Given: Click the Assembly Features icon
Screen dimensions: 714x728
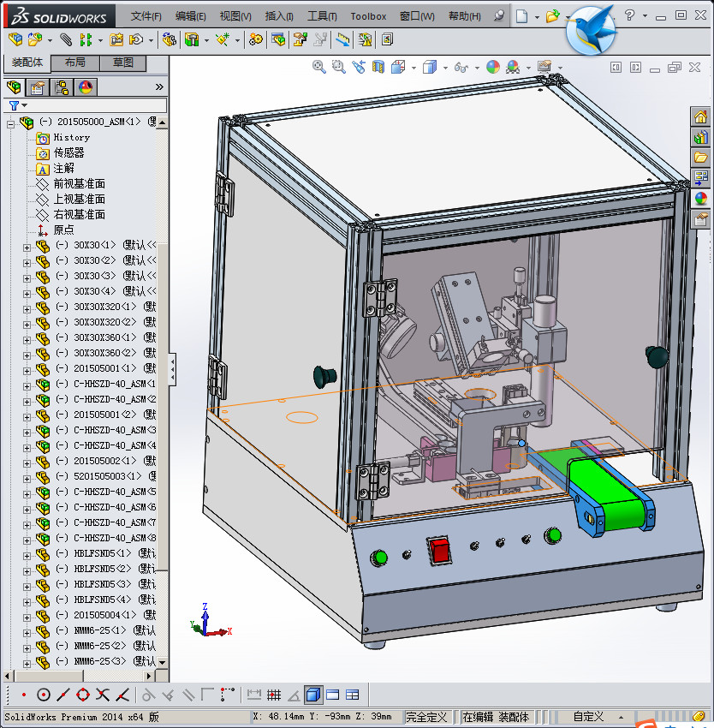Looking at the screenshot, I should (x=192, y=39).
